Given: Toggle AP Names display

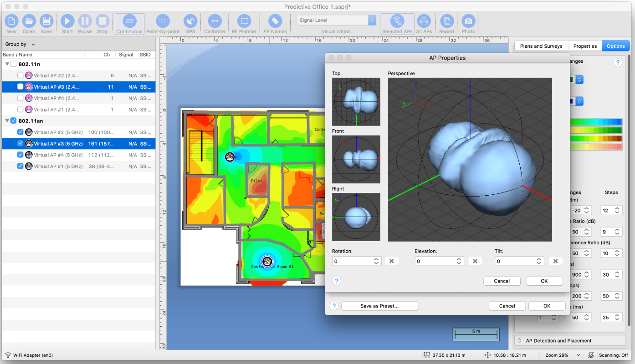Looking at the screenshot, I should [275, 20].
